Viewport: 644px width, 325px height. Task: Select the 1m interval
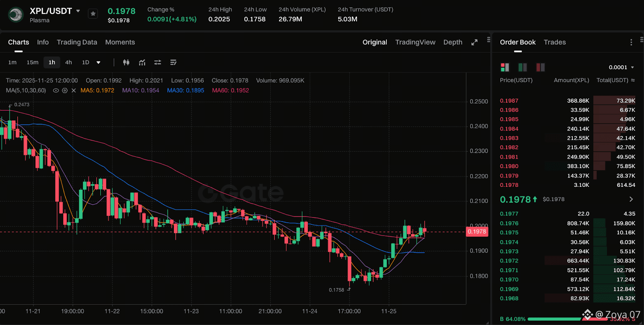click(x=12, y=62)
